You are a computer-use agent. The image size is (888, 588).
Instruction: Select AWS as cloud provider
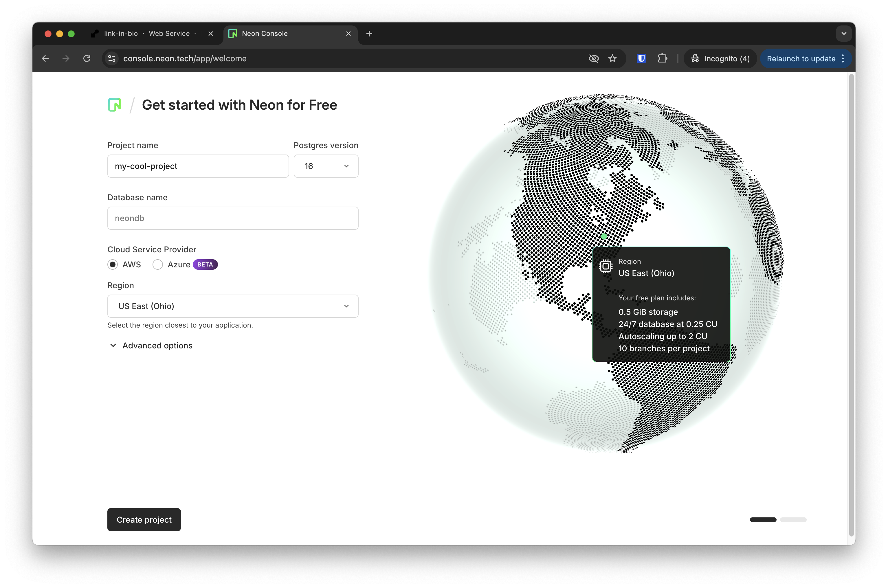coord(113,264)
